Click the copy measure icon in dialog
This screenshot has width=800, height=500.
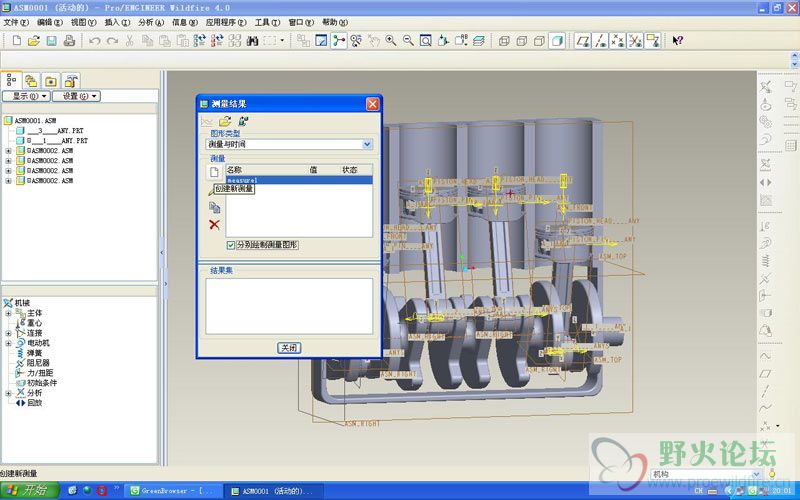point(214,207)
